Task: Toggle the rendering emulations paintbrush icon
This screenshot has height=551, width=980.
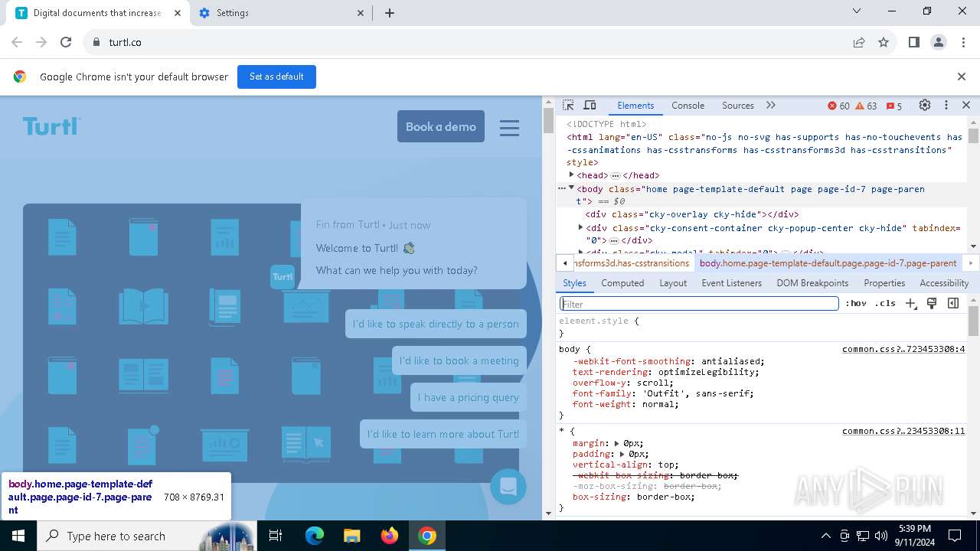Action: coord(932,304)
